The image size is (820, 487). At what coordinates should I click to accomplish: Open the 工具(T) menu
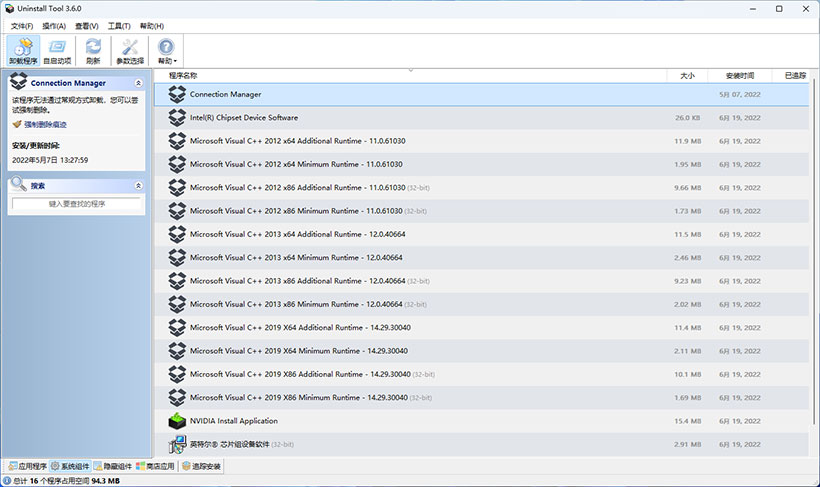click(x=119, y=25)
